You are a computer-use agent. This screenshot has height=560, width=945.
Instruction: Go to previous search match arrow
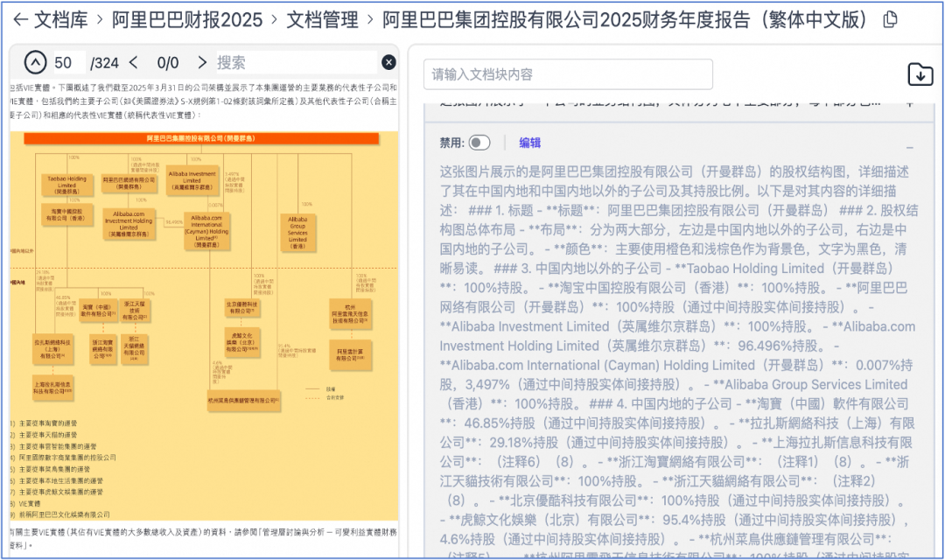(134, 62)
